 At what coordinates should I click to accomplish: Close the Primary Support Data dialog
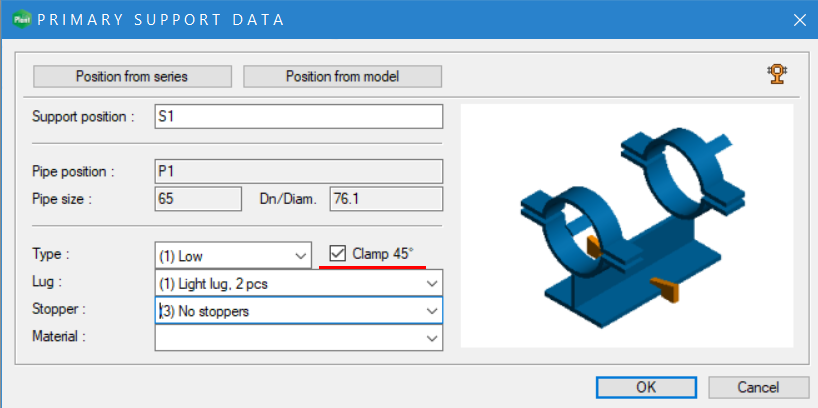point(798,19)
